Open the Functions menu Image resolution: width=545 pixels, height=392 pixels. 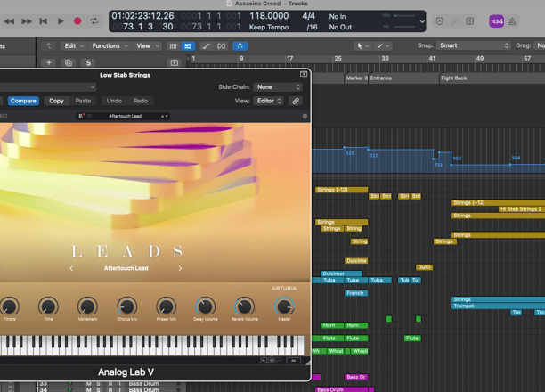click(x=110, y=46)
